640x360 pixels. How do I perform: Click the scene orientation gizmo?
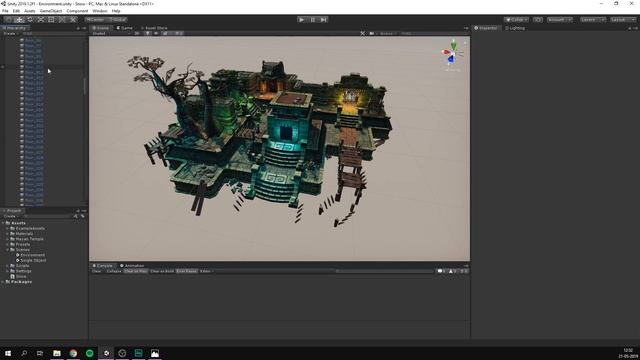[452, 53]
